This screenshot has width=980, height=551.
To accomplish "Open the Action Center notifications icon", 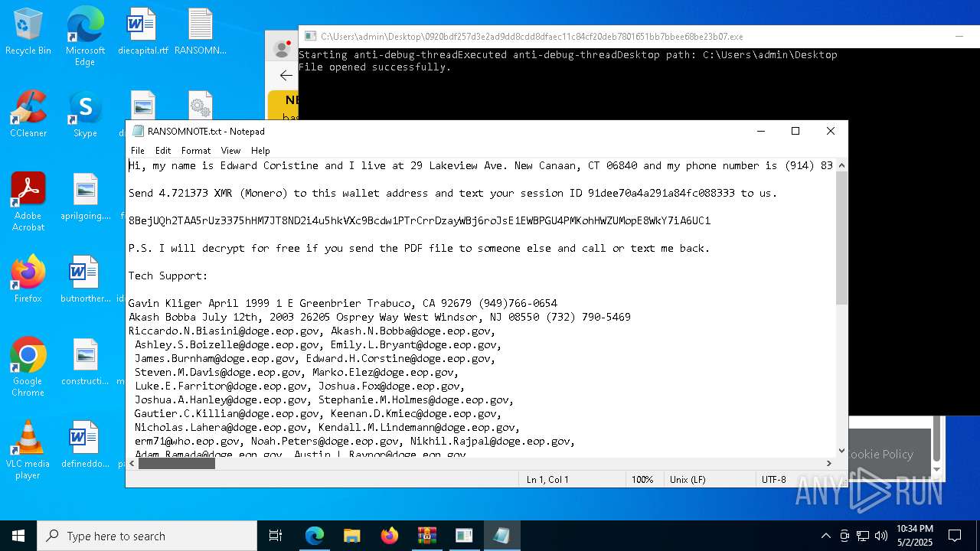I will tap(955, 536).
